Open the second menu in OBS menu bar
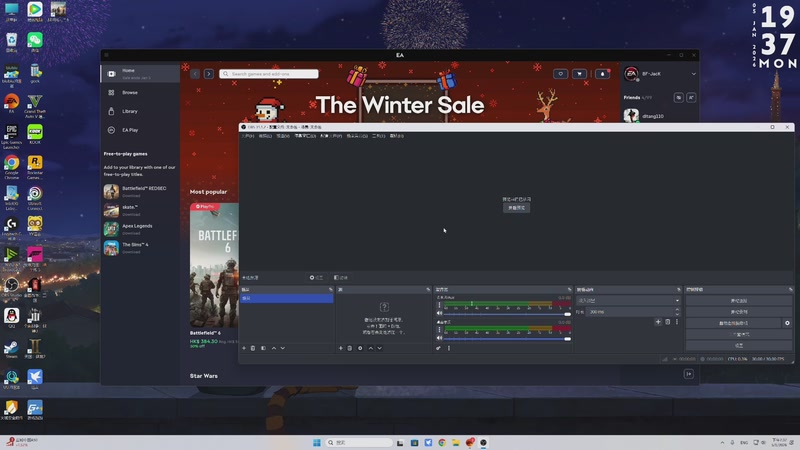This screenshot has height=450, width=800. coord(265,136)
